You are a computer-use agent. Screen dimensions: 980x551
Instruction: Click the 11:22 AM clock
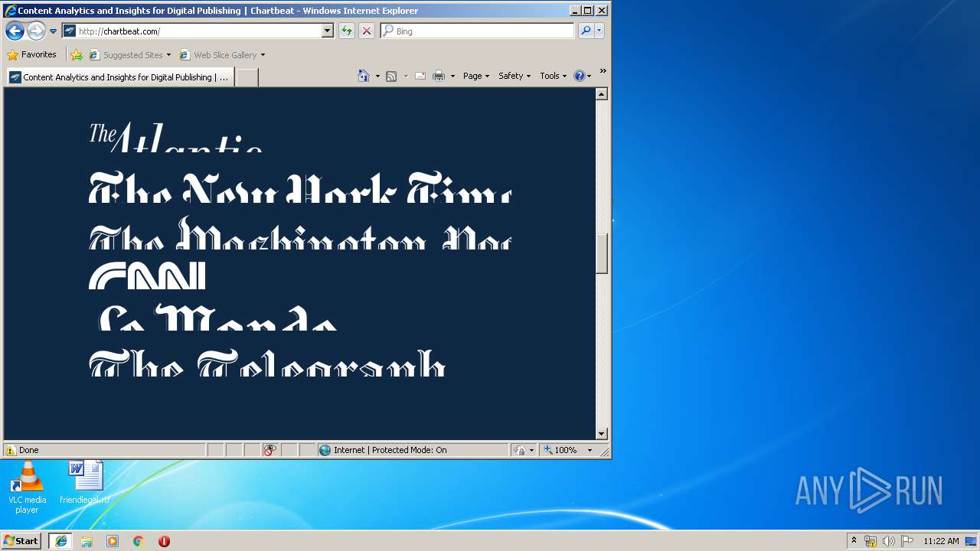[x=941, y=541]
